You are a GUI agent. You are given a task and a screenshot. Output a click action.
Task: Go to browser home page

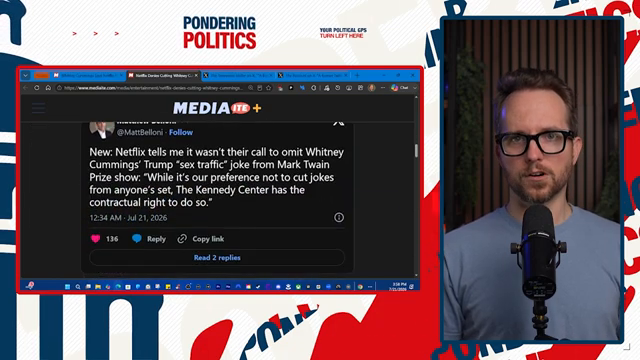[x=48, y=88]
